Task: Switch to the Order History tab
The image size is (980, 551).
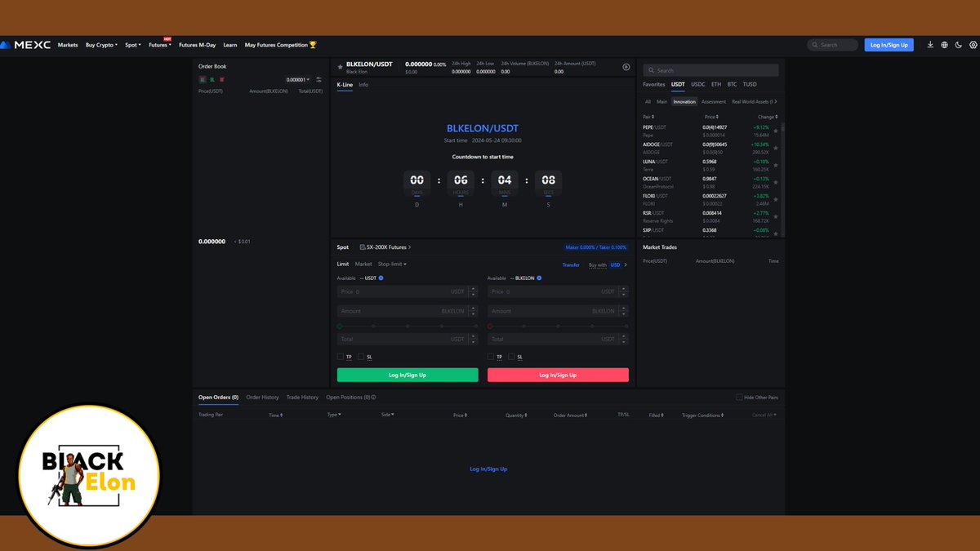Action: pos(262,398)
